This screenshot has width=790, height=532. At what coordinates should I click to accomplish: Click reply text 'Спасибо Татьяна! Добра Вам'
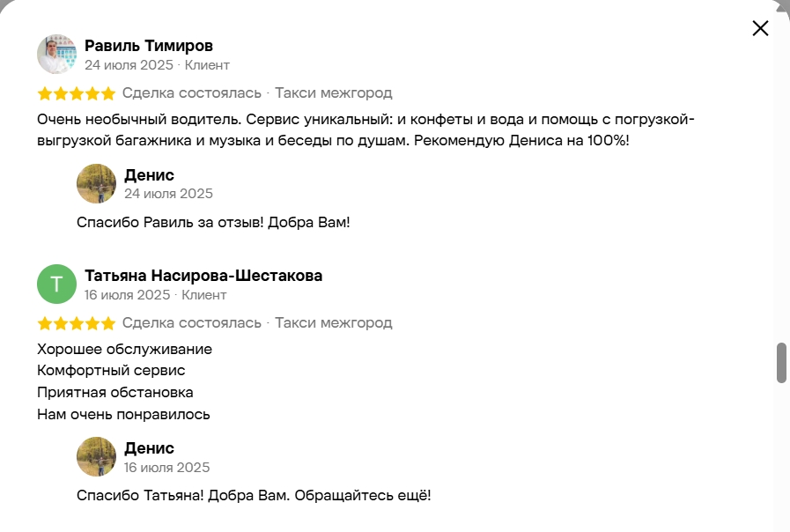pos(254,495)
